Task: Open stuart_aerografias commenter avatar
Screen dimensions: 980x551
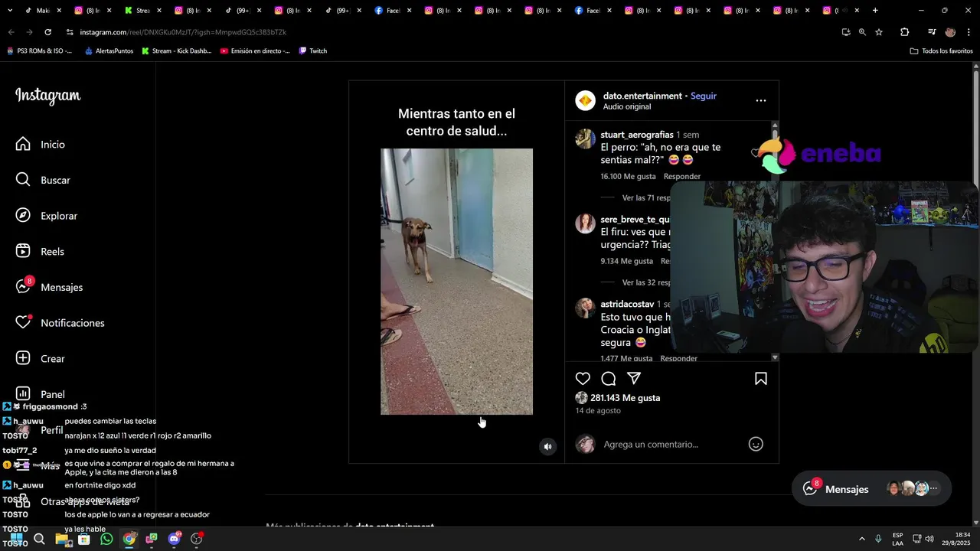Action: point(586,139)
